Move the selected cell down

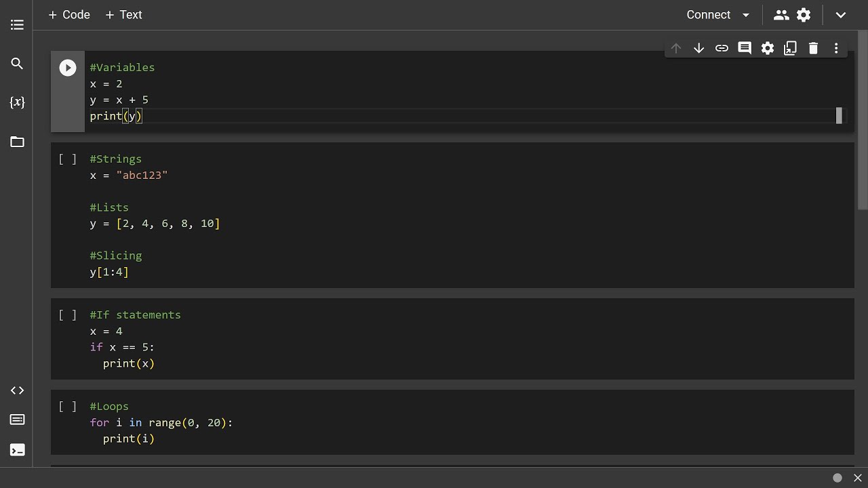click(698, 48)
